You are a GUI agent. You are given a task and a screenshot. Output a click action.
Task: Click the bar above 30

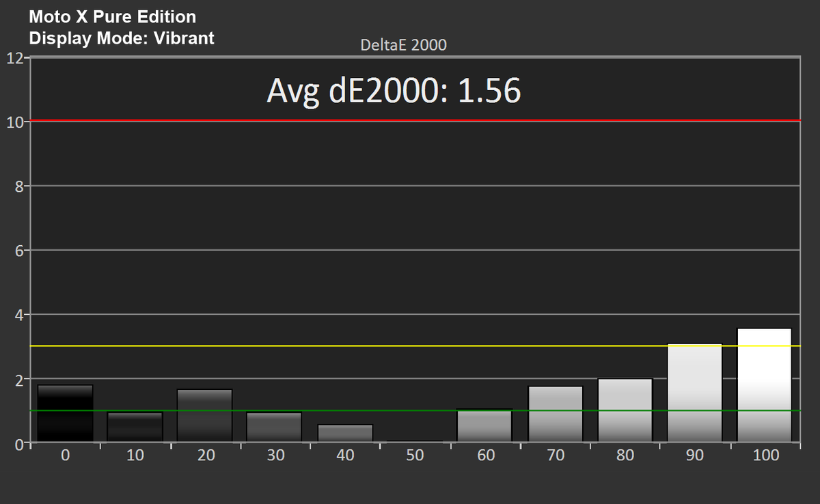tap(274, 427)
